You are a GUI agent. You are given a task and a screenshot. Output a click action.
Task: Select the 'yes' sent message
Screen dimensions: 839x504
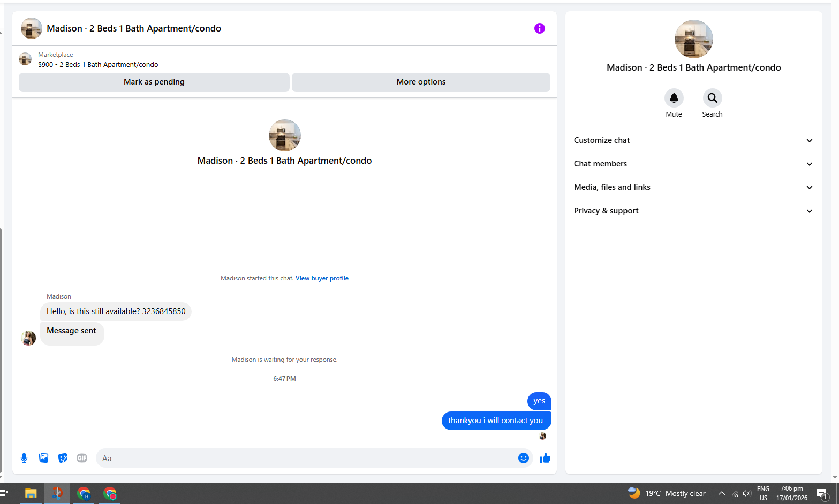click(x=539, y=401)
